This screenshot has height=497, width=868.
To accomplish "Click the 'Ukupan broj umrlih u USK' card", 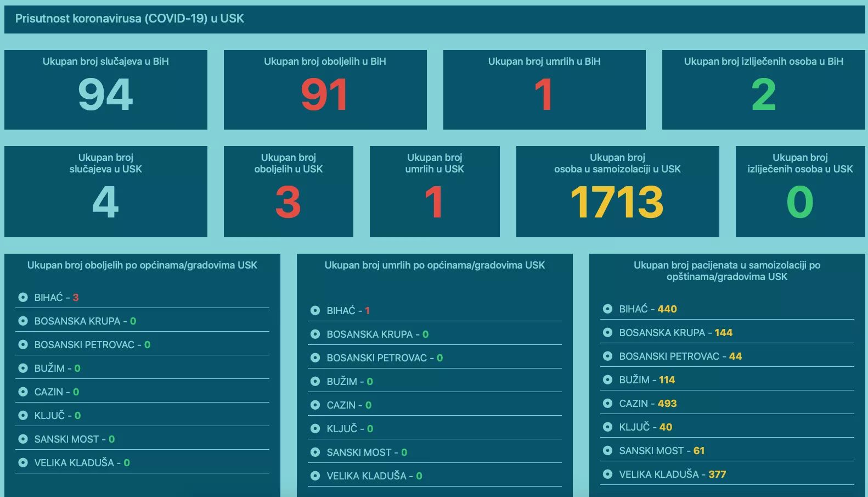I will tap(435, 192).
